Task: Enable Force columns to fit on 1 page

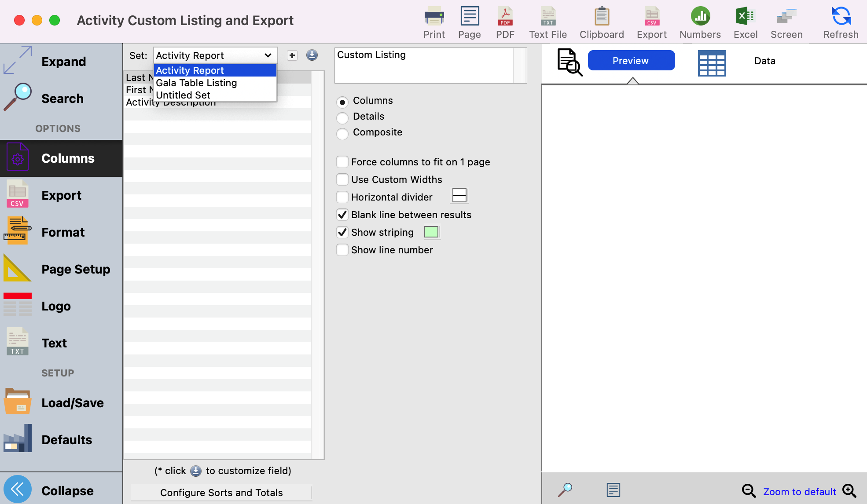Action: click(342, 162)
